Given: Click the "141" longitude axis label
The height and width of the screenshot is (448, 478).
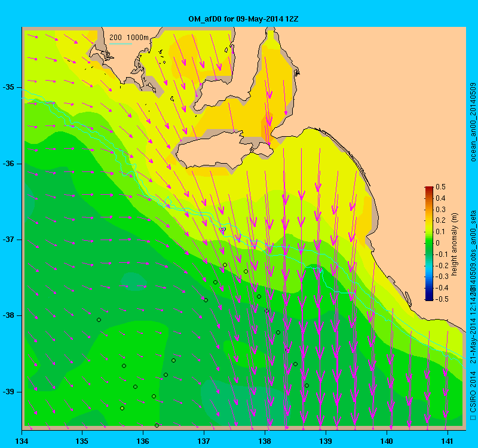Looking at the screenshot, I should [x=448, y=441].
